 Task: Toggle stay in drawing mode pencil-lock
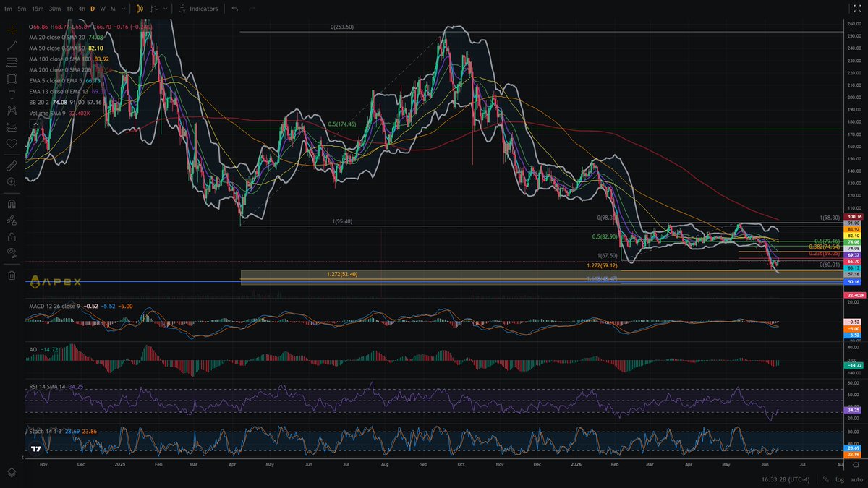pyautogui.click(x=12, y=221)
